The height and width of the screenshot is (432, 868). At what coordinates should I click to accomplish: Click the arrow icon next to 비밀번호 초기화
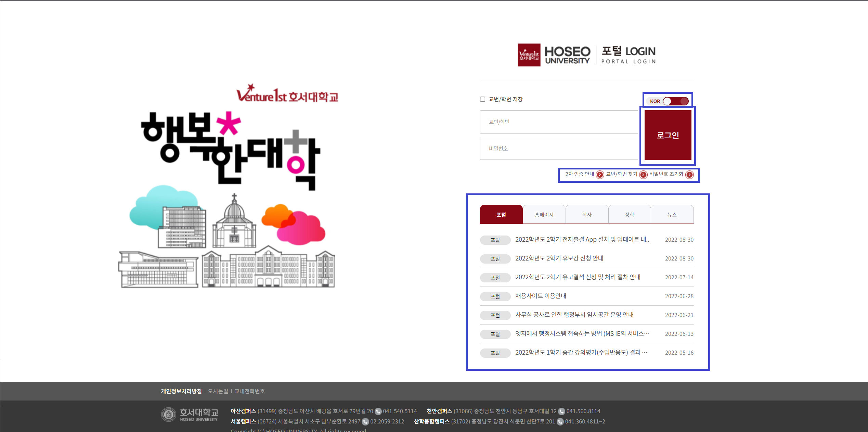(x=690, y=175)
